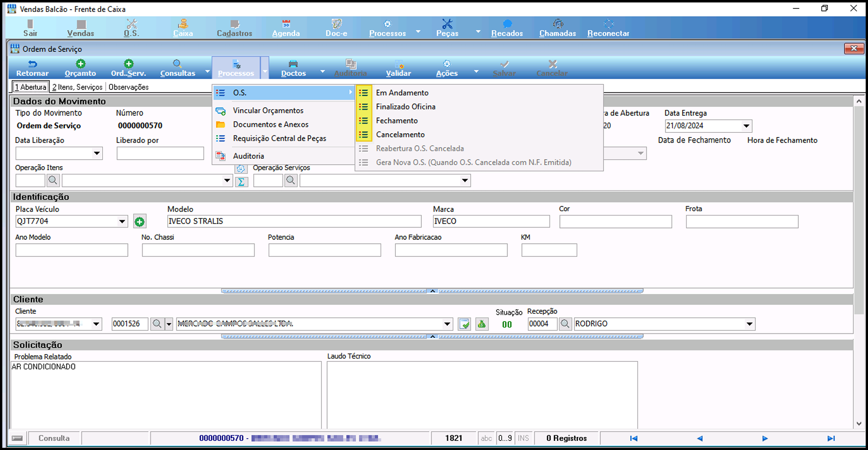Search client code with magnifier icon
Screen dimensions: 868x450
pyautogui.click(x=157, y=324)
